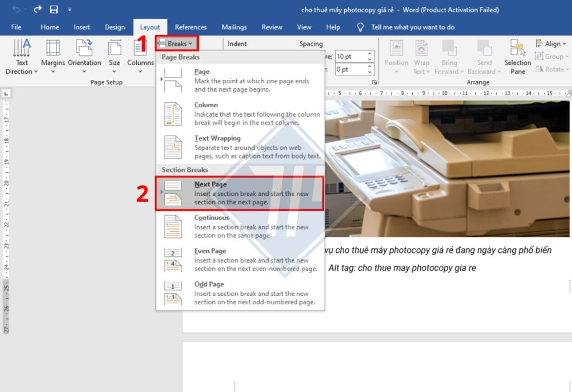Viewport: 572px width, 392px height.
Task: Increase the 0 pt spacing value
Action: [x=370, y=66]
